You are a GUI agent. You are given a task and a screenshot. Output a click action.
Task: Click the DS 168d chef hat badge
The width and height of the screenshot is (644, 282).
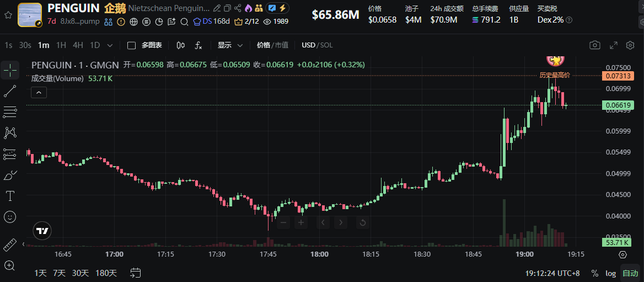click(212, 22)
